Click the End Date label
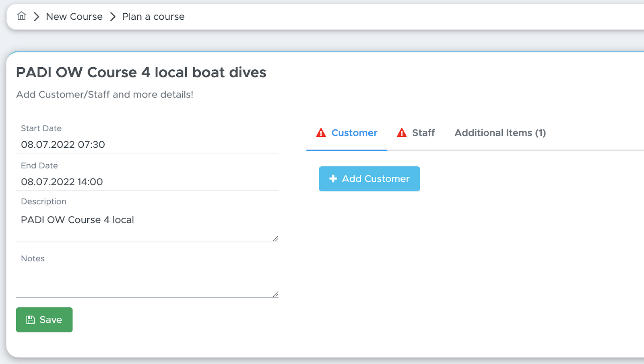The height and width of the screenshot is (364, 644). click(39, 165)
